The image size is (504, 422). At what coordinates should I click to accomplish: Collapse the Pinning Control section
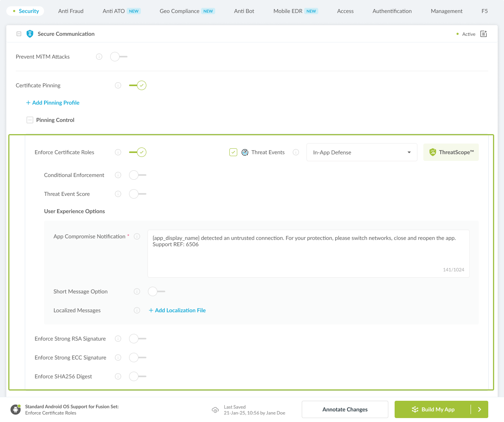(30, 120)
